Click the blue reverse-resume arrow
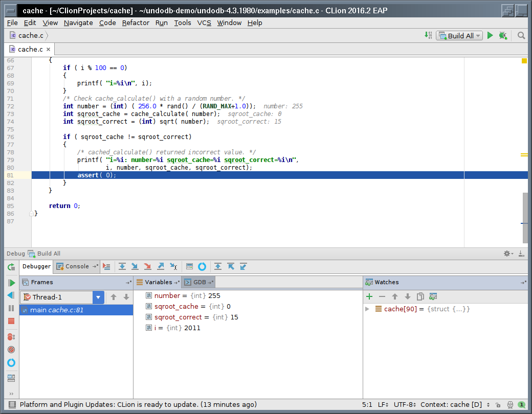This screenshot has height=414, width=532. [11, 295]
